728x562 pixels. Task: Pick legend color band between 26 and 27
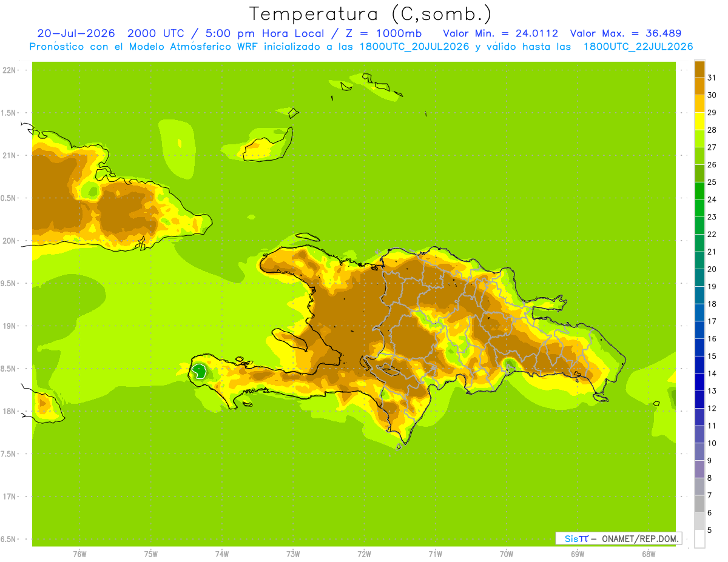coord(699,156)
